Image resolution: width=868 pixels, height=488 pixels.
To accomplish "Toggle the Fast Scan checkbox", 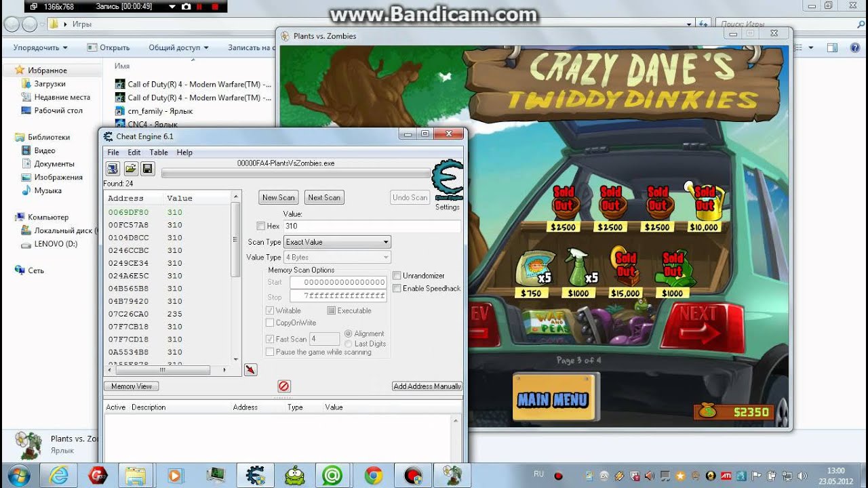I will (271, 339).
